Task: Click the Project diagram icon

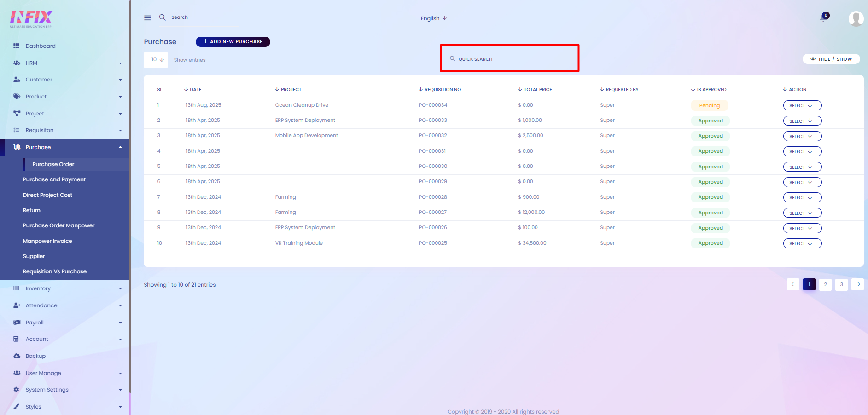Action: coord(17,114)
